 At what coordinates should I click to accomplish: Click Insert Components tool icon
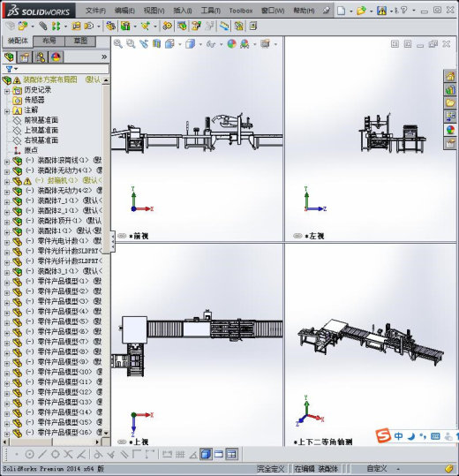23,26
